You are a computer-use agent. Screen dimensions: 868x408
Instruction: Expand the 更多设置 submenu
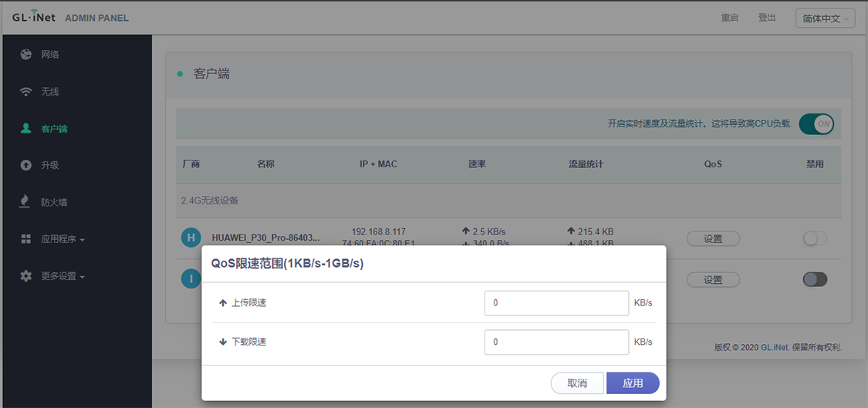[62, 276]
